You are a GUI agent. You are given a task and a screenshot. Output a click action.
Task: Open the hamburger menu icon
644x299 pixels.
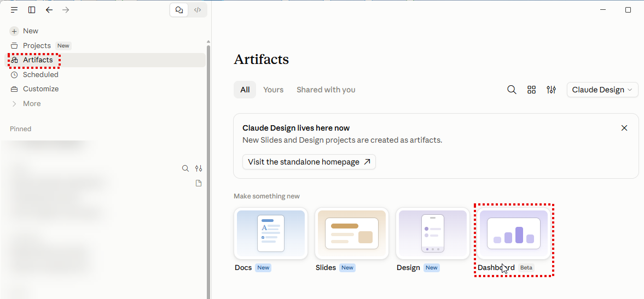14,10
